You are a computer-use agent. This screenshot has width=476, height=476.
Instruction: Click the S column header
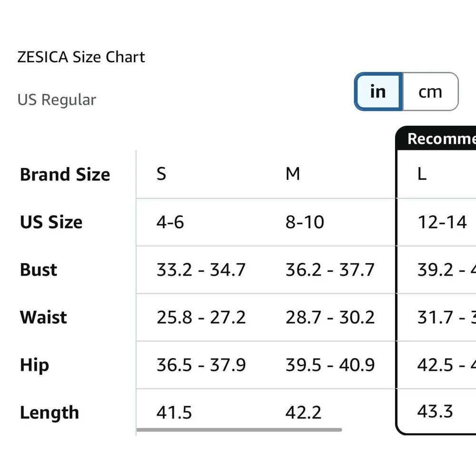click(161, 174)
